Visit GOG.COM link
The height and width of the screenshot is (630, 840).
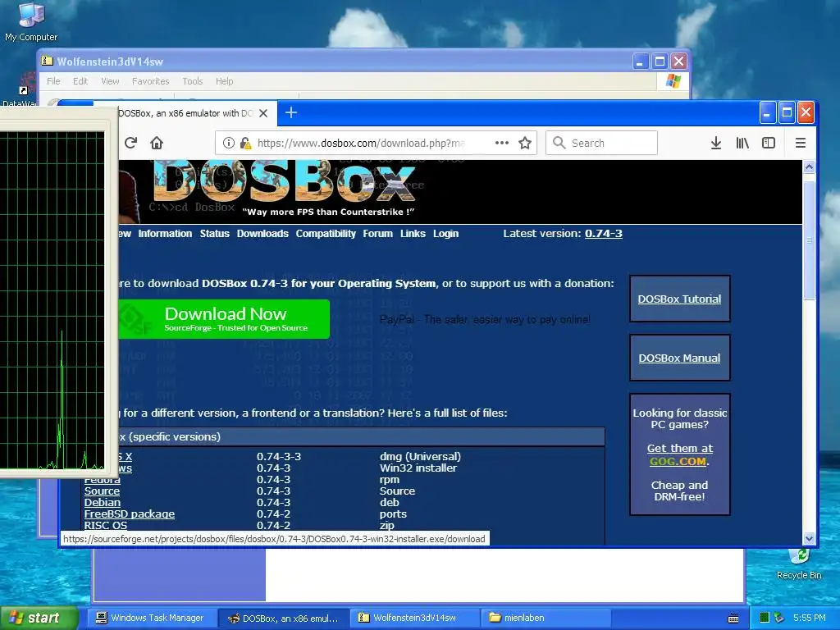tap(678, 461)
